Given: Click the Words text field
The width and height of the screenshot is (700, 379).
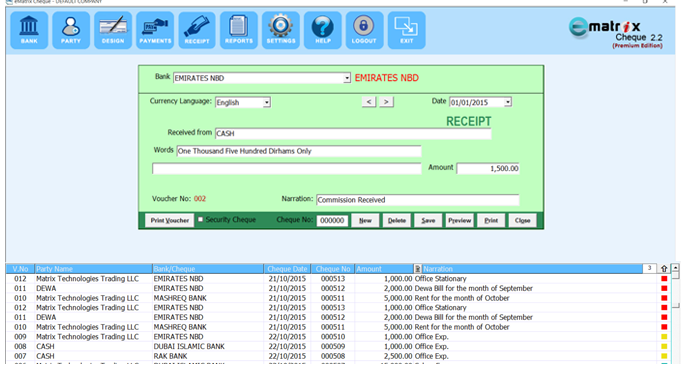Looking at the screenshot, I should pyautogui.click(x=299, y=151).
